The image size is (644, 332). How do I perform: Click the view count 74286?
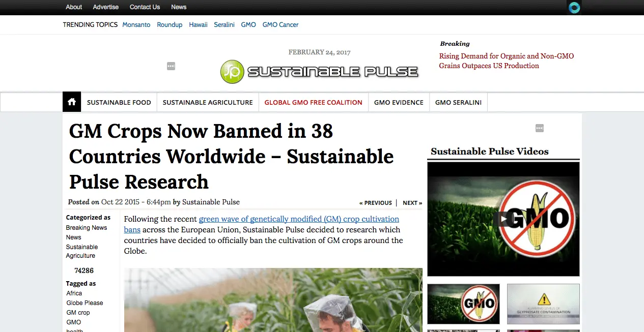(x=84, y=270)
